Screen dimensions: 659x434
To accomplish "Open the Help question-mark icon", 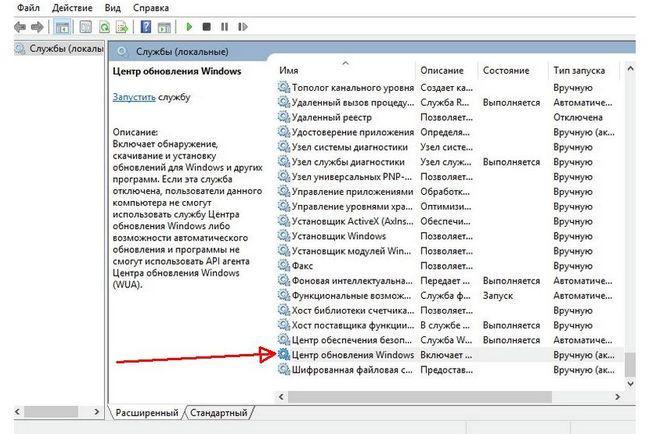I will (145, 27).
